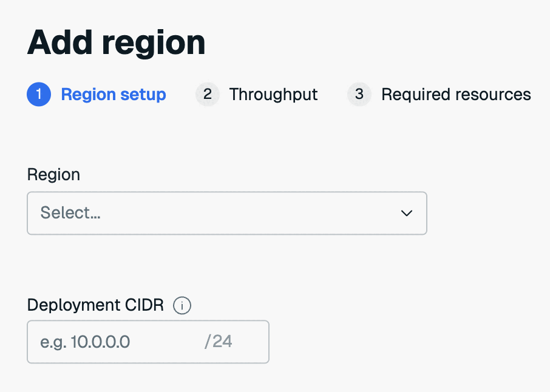The height and width of the screenshot is (392, 550).
Task: Click the Add region page heading
Action: pyautogui.click(x=117, y=43)
